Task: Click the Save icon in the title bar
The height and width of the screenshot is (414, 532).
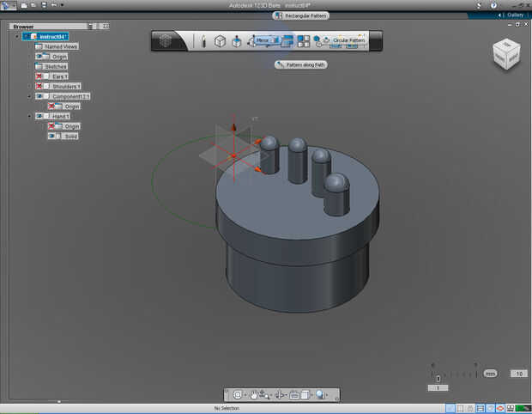Action: coord(44,5)
